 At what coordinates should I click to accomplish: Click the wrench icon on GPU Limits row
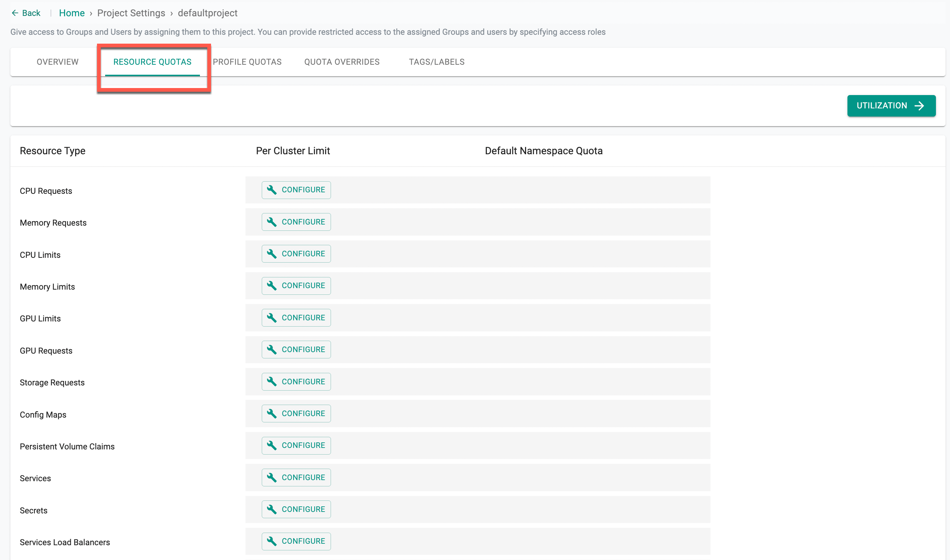[271, 317]
